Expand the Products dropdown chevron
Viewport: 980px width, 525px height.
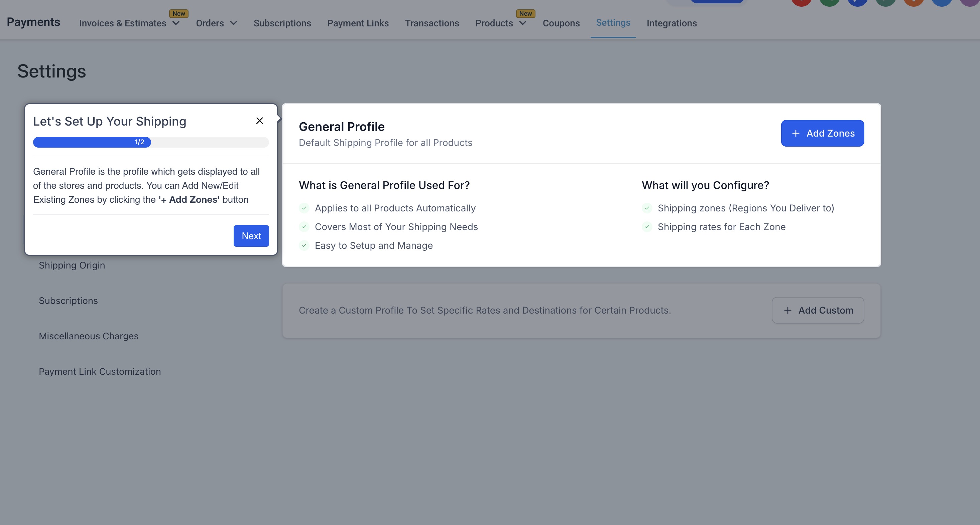click(x=523, y=23)
